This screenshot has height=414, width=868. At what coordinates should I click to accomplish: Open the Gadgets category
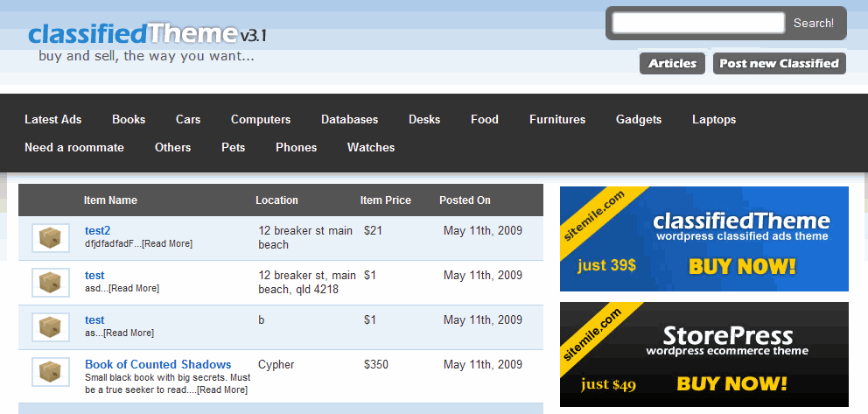pos(639,120)
